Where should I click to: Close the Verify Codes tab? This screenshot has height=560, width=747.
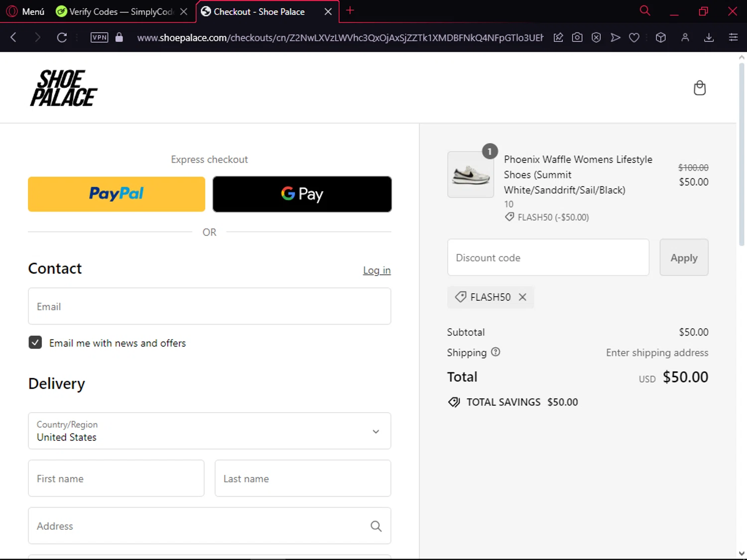click(x=184, y=11)
